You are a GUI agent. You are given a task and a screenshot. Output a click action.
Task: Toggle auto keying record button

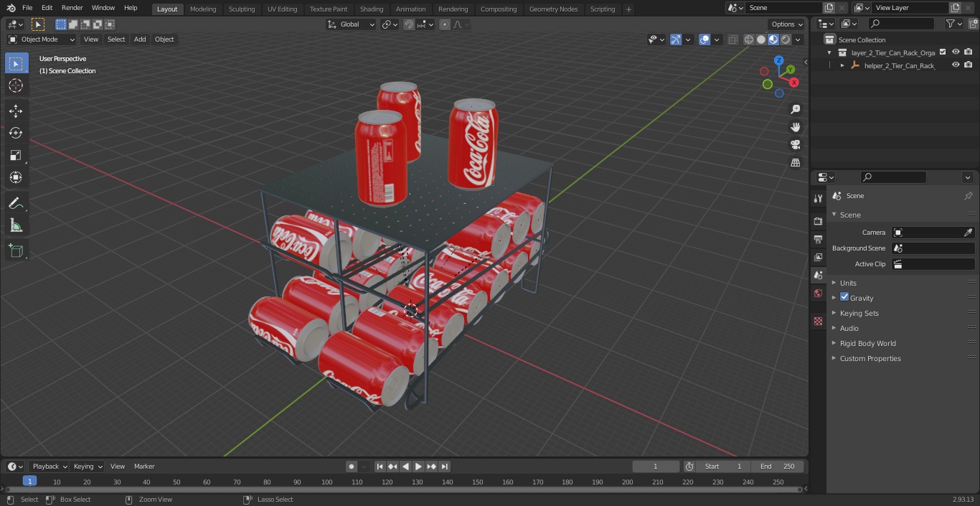pyautogui.click(x=352, y=467)
